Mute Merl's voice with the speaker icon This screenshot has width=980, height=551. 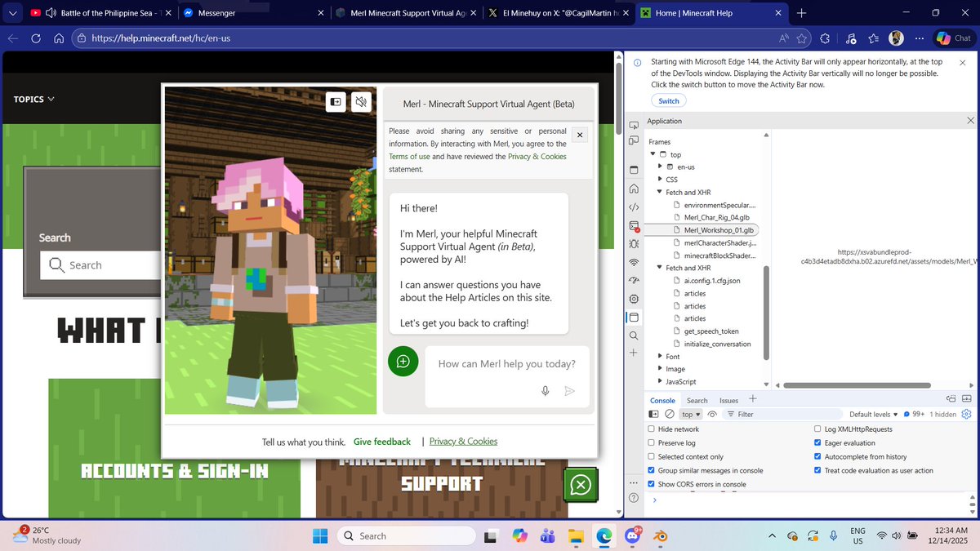tap(360, 102)
